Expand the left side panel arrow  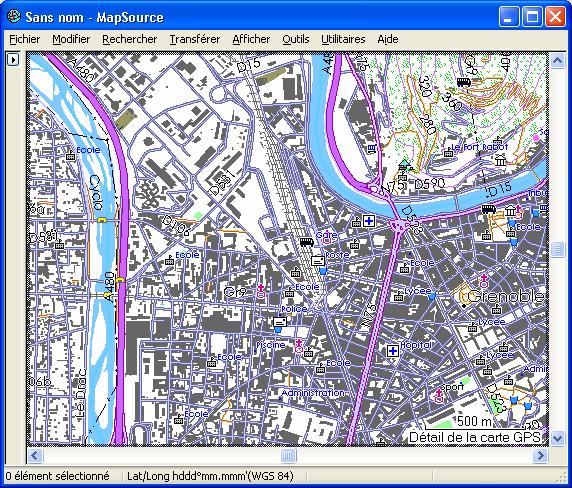(13, 59)
